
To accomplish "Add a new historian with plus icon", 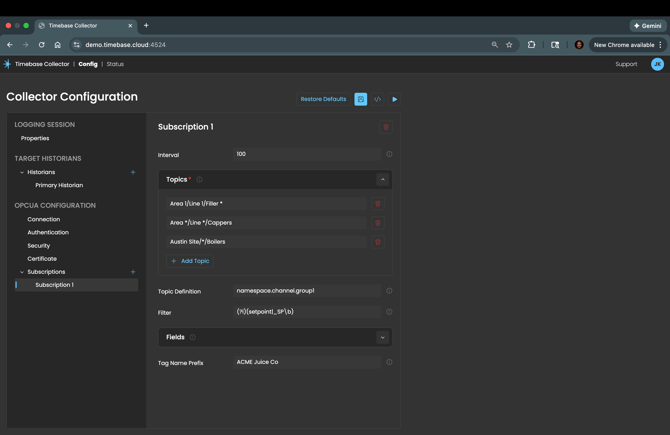I will [133, 172].
